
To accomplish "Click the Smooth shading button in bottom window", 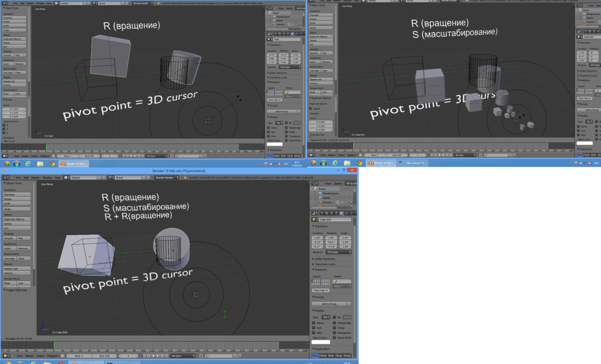I will (9, 238).
